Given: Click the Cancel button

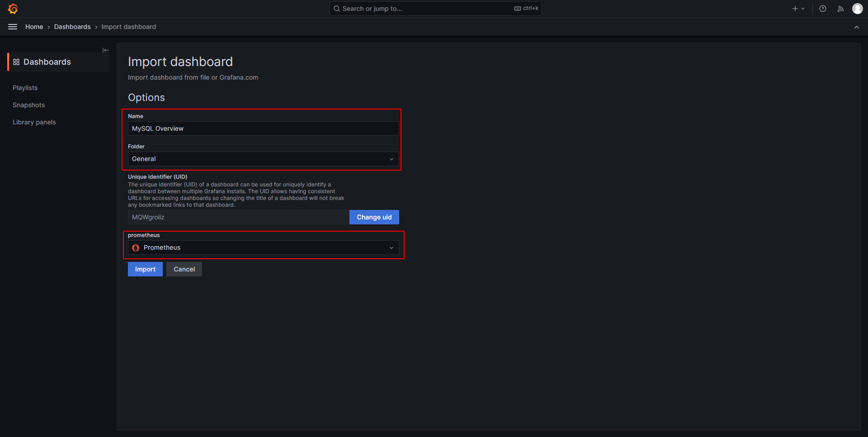Looking at the screenshot, I should point(184,269).
